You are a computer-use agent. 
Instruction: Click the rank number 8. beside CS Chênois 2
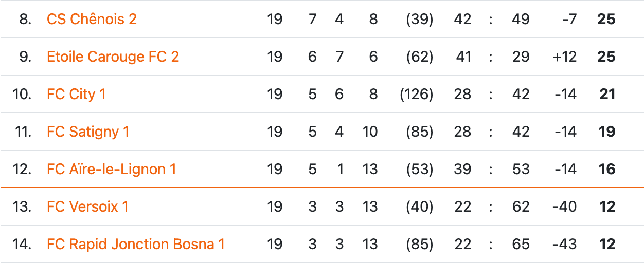pos(25,20)
